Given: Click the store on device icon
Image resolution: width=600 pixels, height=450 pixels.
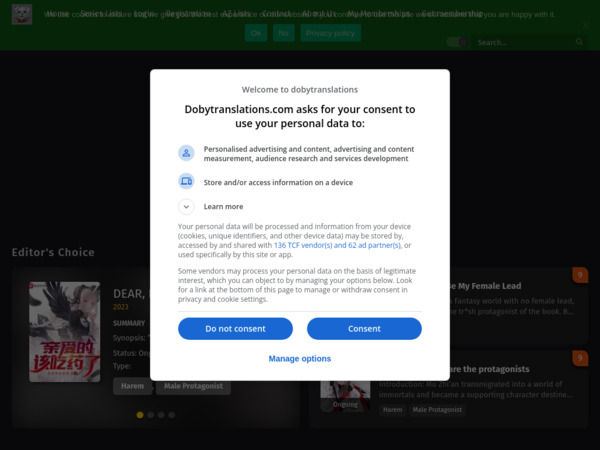Looking at the screenshot, I should [x=186, y=181].
